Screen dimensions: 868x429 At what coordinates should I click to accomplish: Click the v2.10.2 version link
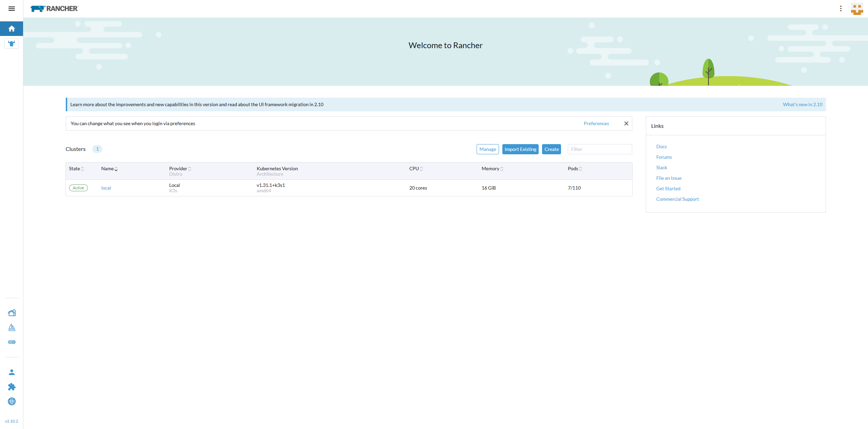click(12, 421)
